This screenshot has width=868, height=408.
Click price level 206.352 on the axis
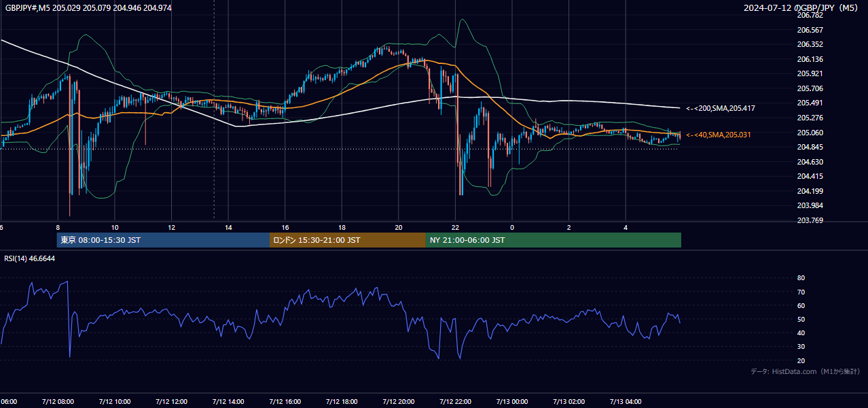[x=810, y=44]
